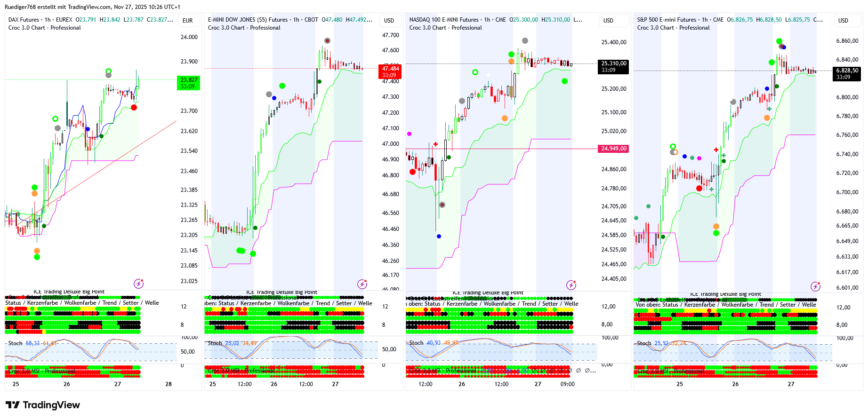Click the red plus marker on NASDAQ chart
Viewport: 868px width, 419px height.
pyautogui.click(x=436, y=144)
